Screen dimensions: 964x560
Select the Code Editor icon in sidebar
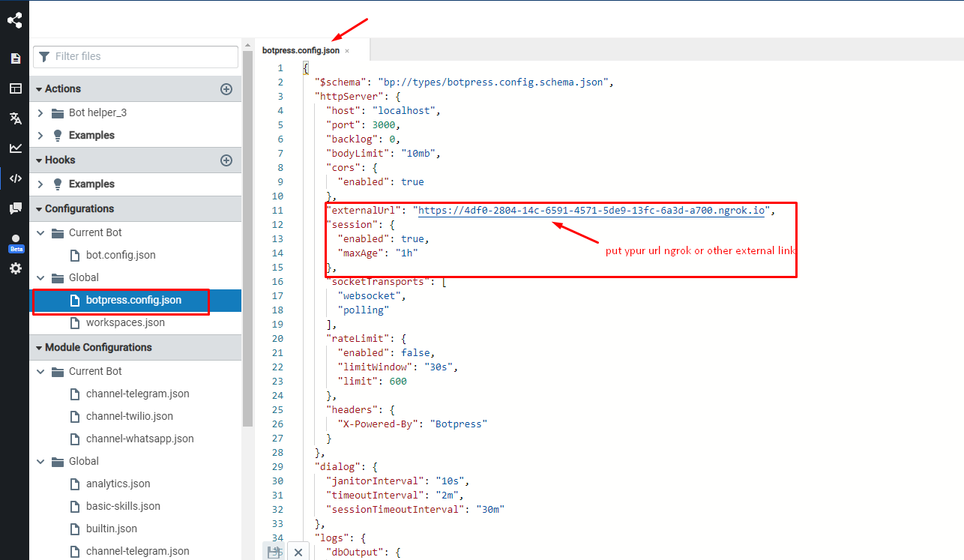[x=15, y=178]
